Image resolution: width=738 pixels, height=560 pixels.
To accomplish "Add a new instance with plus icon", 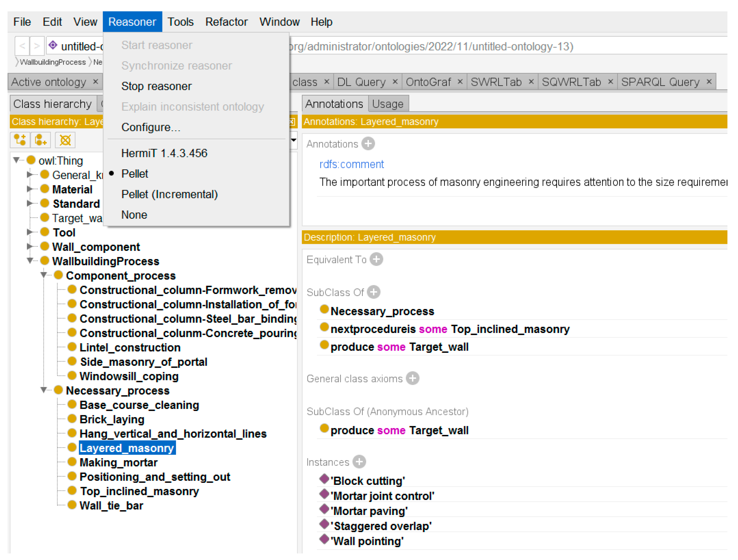I will click(359, 462).
